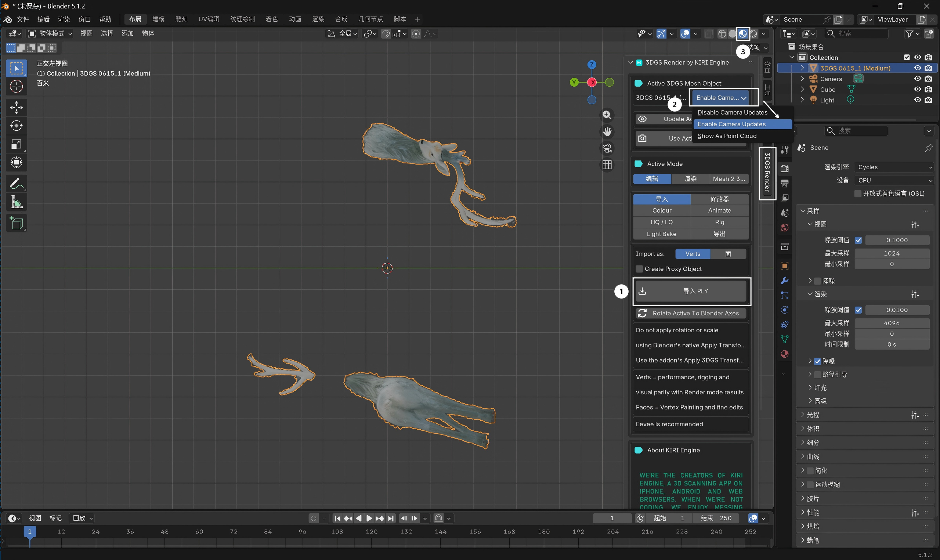Open the Physics properties tab icon
The image size is (940, 560).
click(x=785, y=310)
